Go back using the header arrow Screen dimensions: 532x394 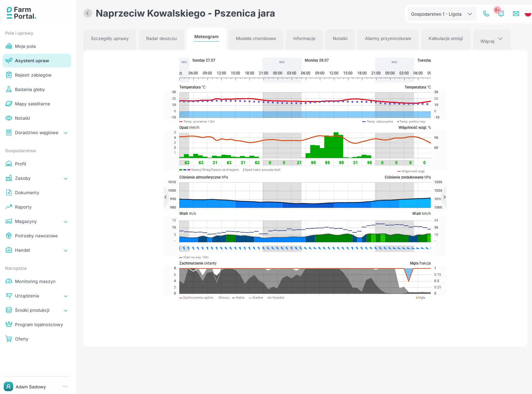(x=88, y=13)
